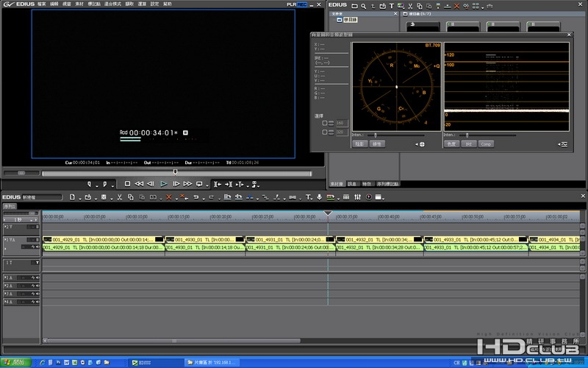Toggle mute speaker on 3 A track
588x368 pixels.
click(x=37, y=294)
